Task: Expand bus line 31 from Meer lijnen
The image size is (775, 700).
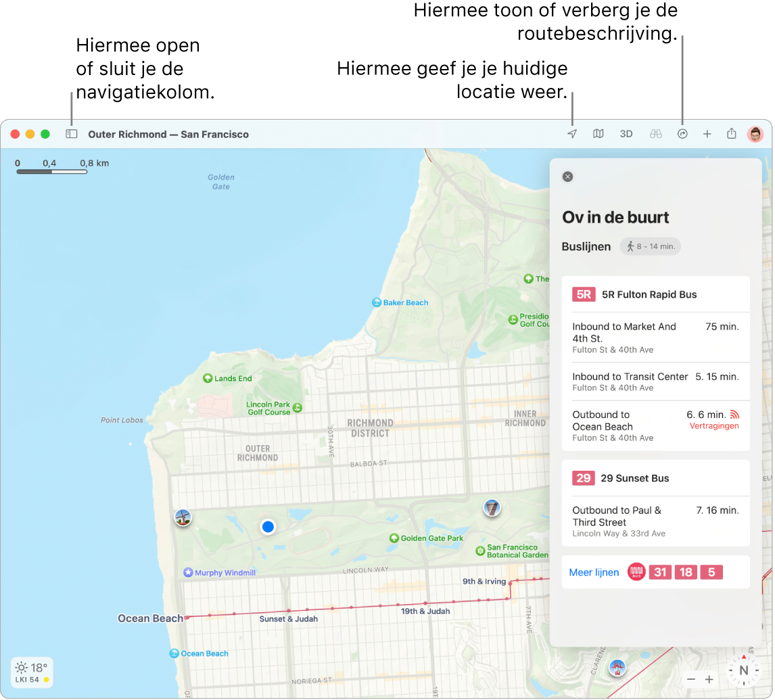Action: (x=660, y=572)
